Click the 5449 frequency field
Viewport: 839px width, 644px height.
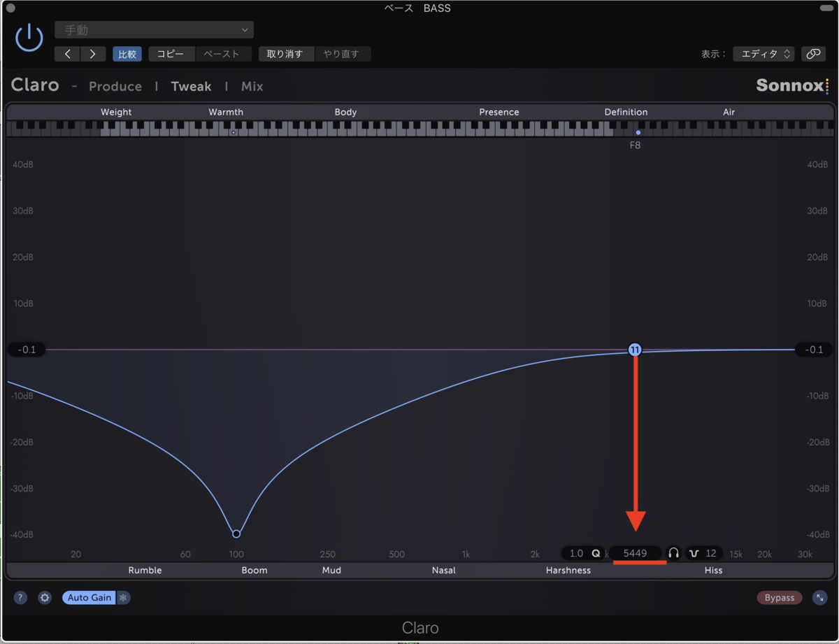click(636, 553)
